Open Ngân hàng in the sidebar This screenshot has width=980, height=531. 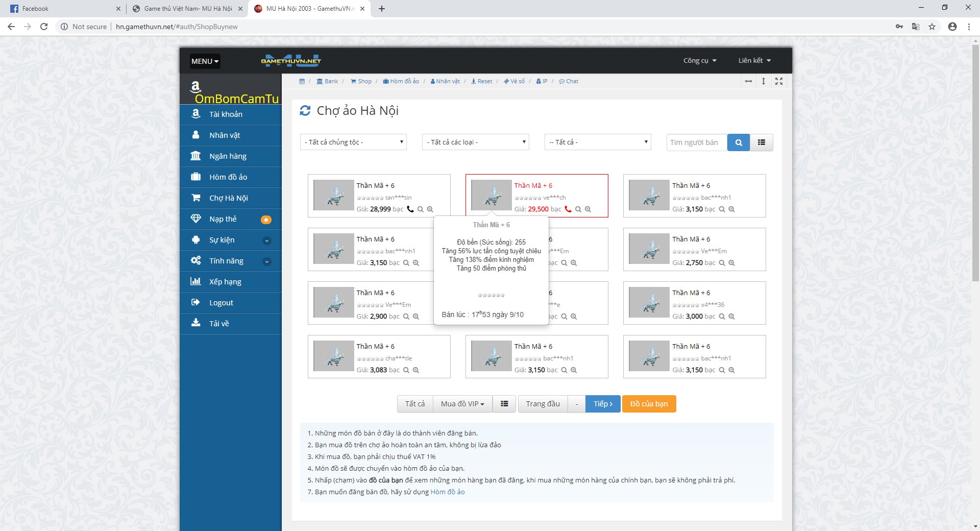tap(228, 156)
